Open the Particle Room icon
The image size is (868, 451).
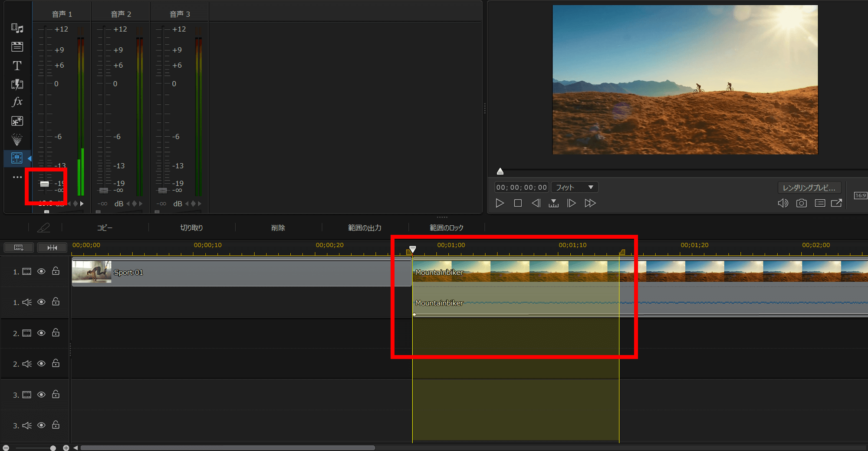click(17, 139)
